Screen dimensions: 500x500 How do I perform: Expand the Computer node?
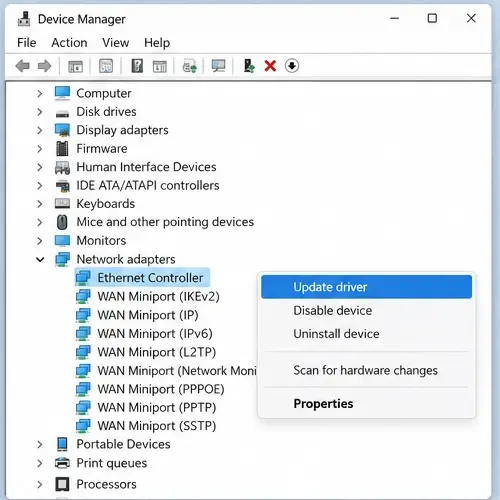click(40, 93)
